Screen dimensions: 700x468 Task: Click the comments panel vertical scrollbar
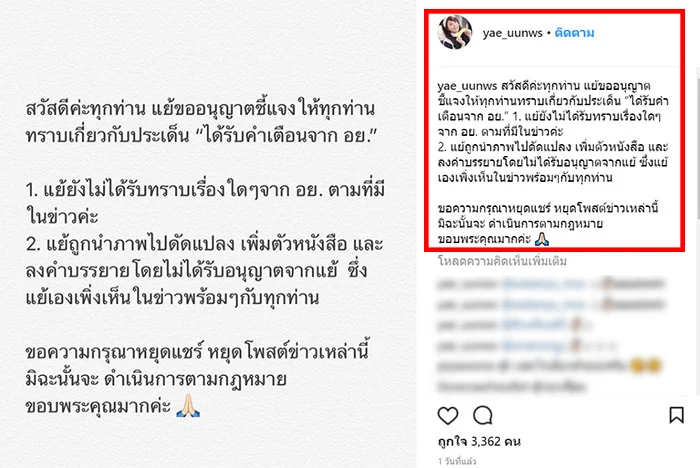pos(697,231)
